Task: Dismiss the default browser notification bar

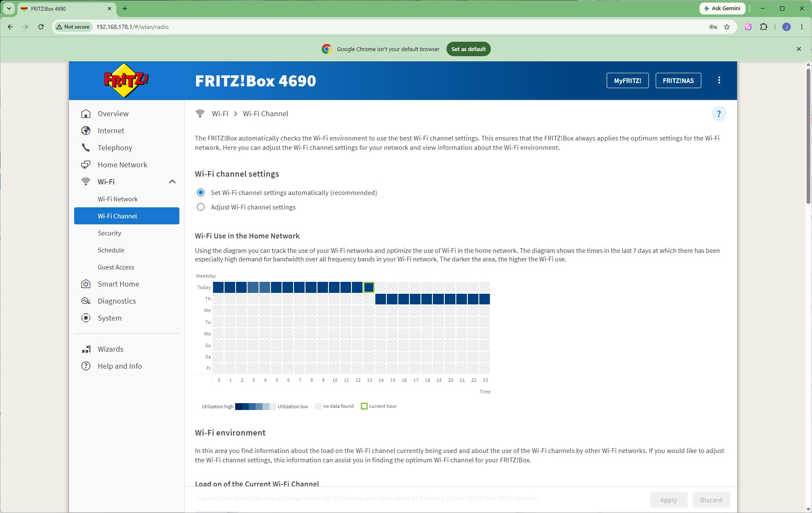Action: (x=799, y=49)
